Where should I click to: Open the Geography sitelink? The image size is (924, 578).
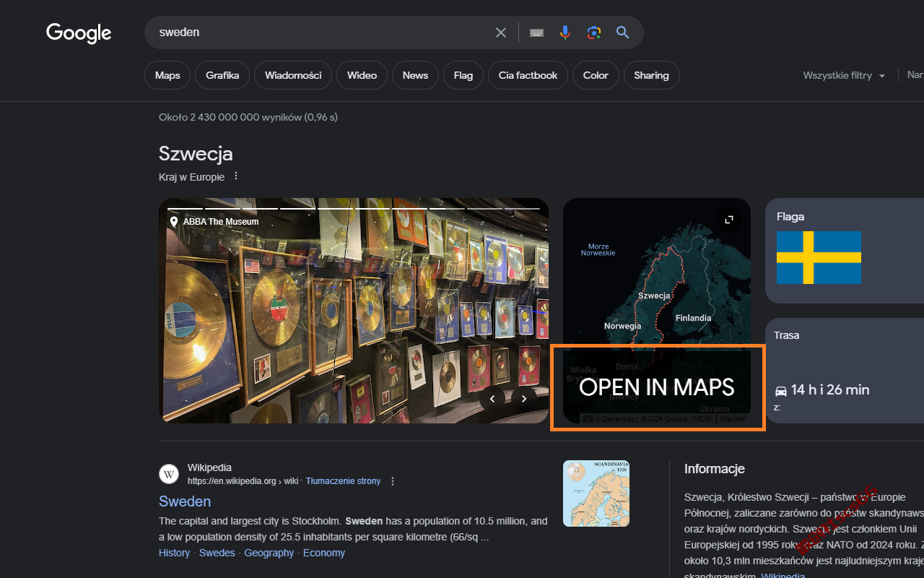click(x=269, y=553)
